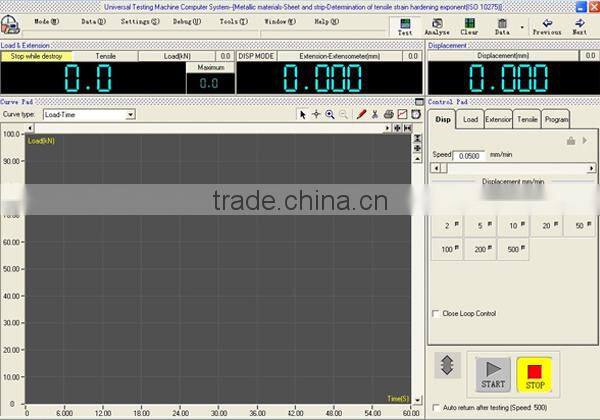Click the speed slider thumb

click(x=444, y=168)
